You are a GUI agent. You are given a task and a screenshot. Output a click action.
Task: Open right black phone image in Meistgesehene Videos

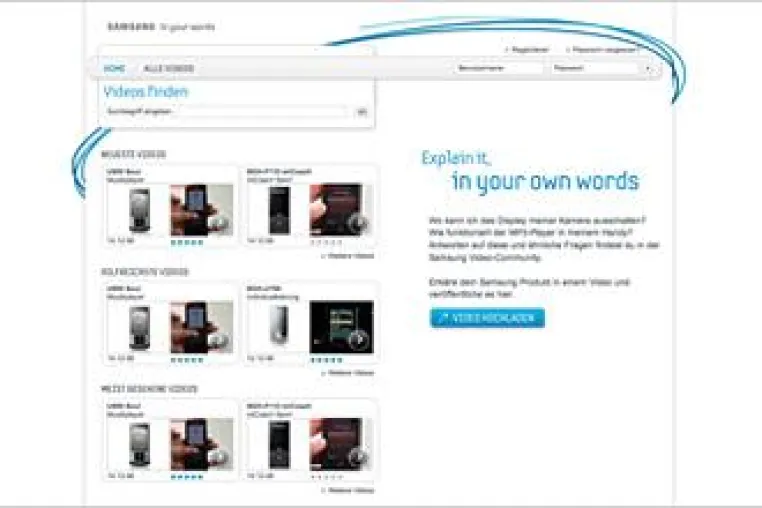click(279, 445)
